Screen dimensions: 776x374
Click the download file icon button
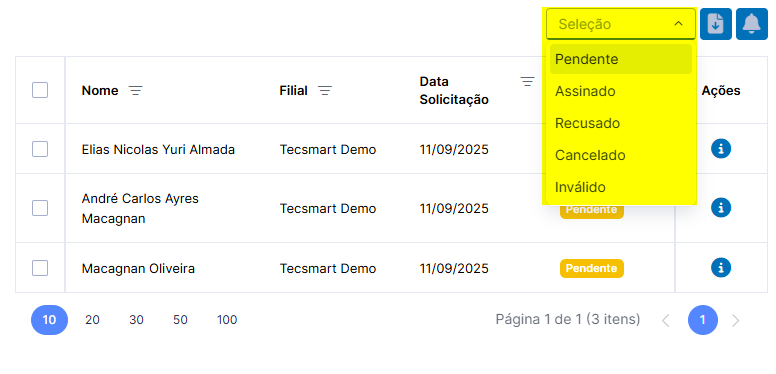716,24
